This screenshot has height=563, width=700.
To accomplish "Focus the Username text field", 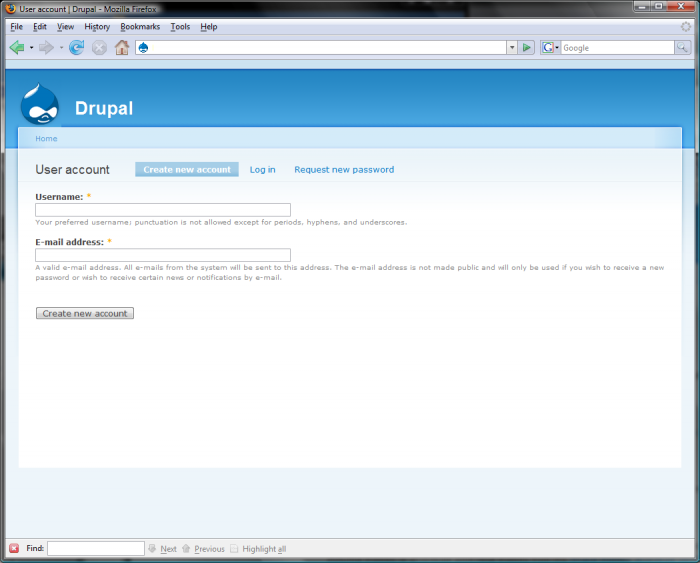I will tap(163, 210).
